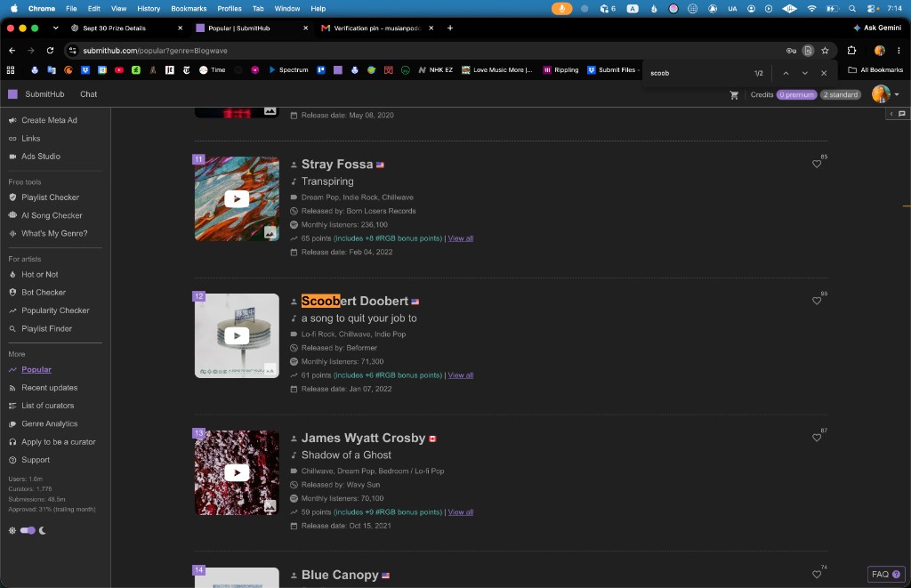Toggle the dark mode switch
This screenshot has height=588, width=911.
click(x=28, y=530)
